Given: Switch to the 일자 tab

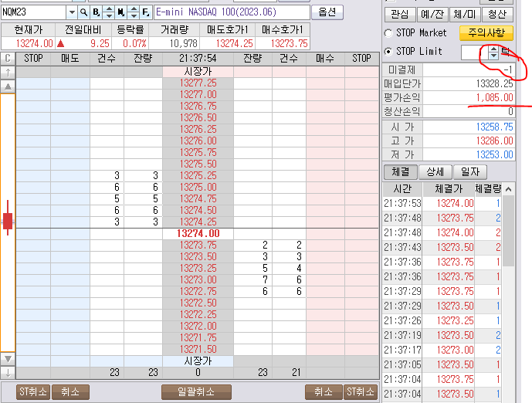Looking at the screenshot, I should pyautogui.click(x=470, y=172).
